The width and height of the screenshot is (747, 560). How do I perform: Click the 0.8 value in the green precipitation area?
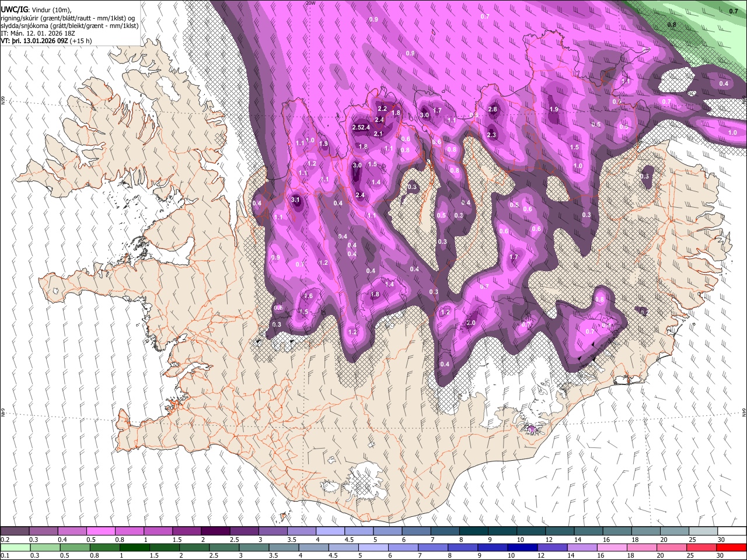[x=672, y=25]
